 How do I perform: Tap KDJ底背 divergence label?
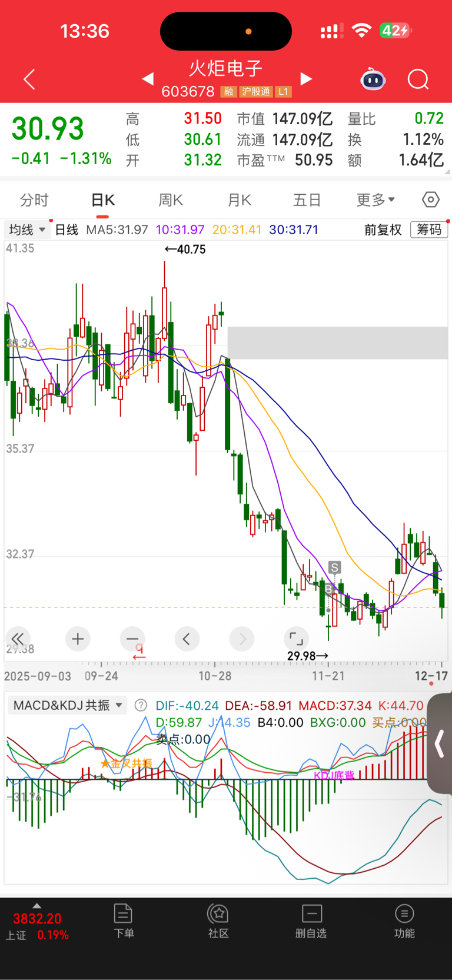point(334,776)
